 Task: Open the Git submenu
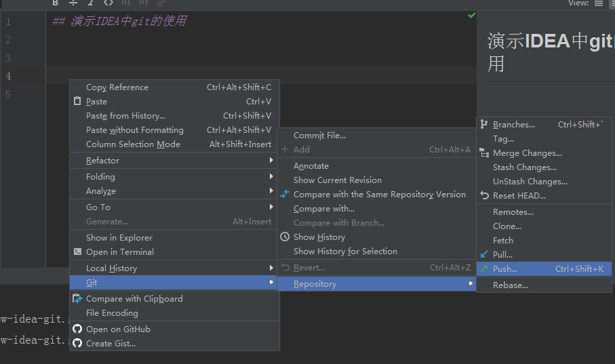point(174,283)
